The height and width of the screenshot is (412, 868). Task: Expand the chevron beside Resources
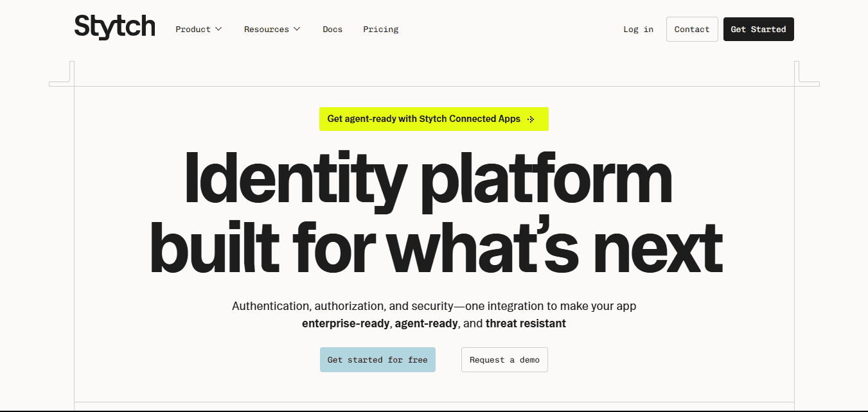(297, 29)
